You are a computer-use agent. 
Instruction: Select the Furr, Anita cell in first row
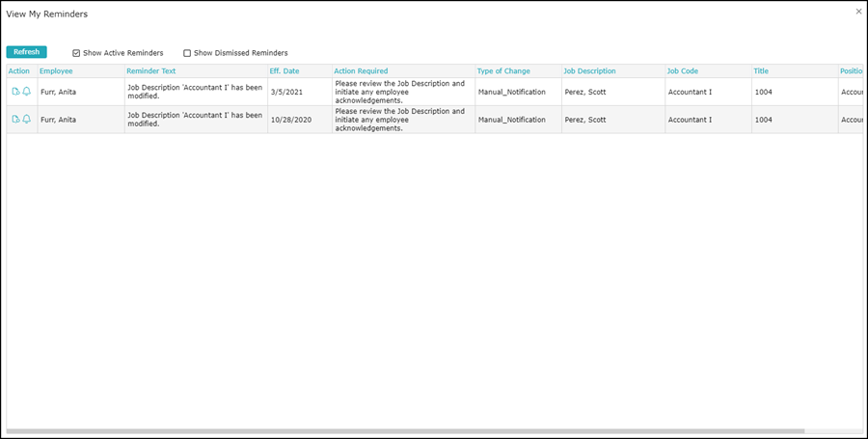pyautogui.click(x=58, y=92)
